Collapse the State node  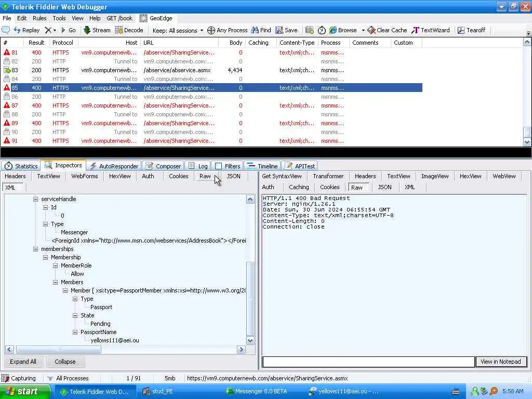(x=75, y=315)
